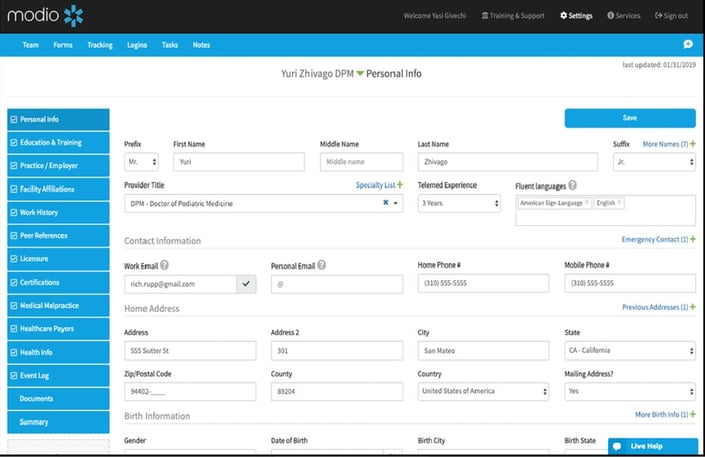Click the help icon beside Fluent languages
The height and width of the screenshot is (457, 705).
tap(572, 185)
